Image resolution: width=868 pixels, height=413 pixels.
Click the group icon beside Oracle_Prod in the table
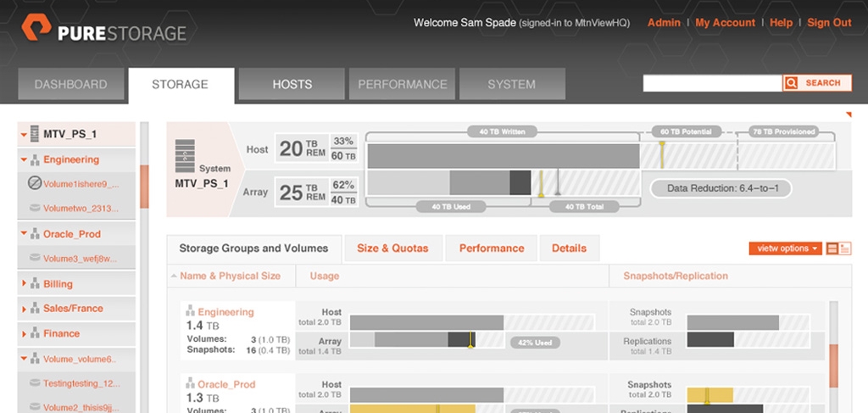click(x=190, y=383)
